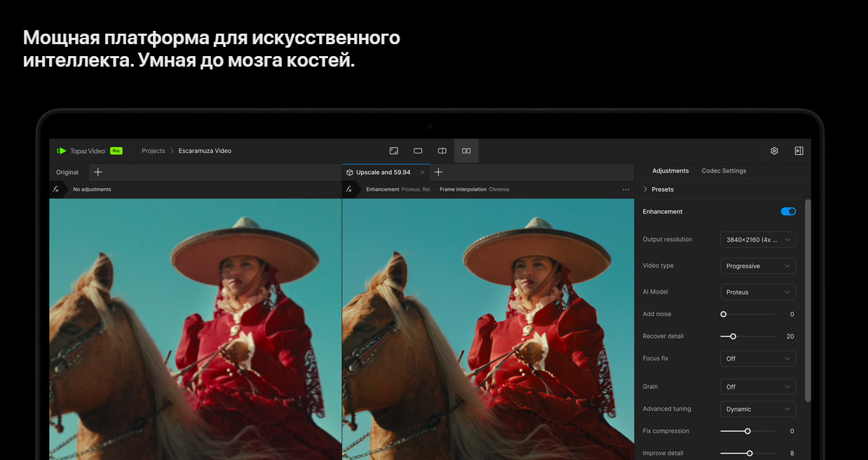Open the AI Model Proteus dropdown
This screenshot has width=868, height=460.
click(758, 292)
